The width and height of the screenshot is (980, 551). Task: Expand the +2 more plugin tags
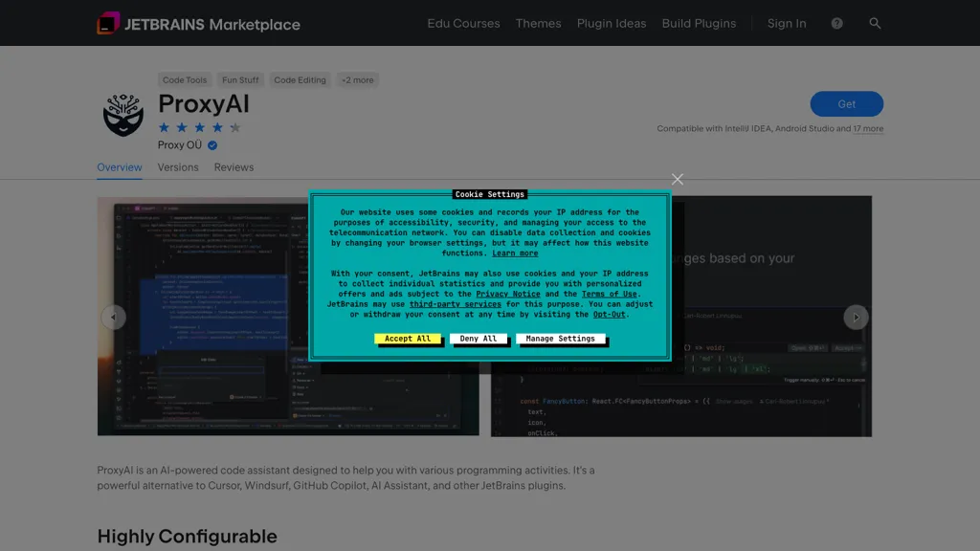coord(357,79)
